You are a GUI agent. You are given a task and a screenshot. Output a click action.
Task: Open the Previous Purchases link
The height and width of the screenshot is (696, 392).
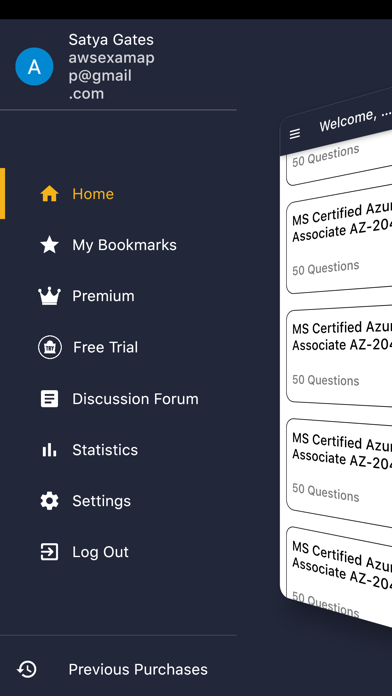pyautogui.click(x=138, y=669)
